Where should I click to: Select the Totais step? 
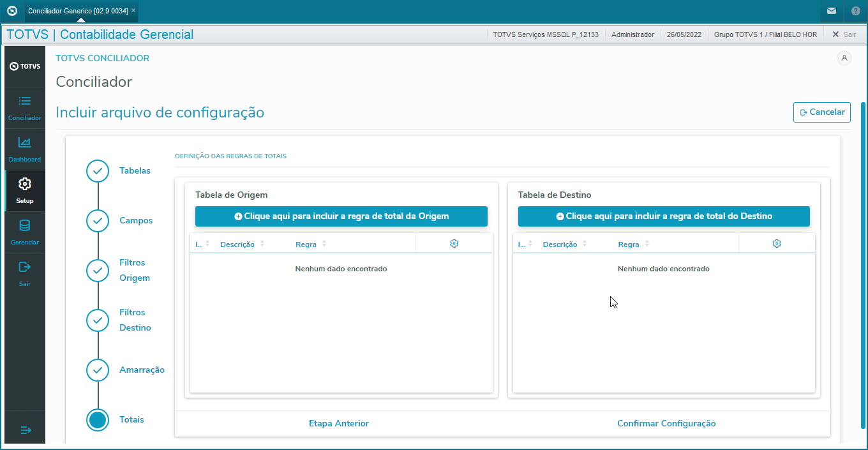click(98, 419)
